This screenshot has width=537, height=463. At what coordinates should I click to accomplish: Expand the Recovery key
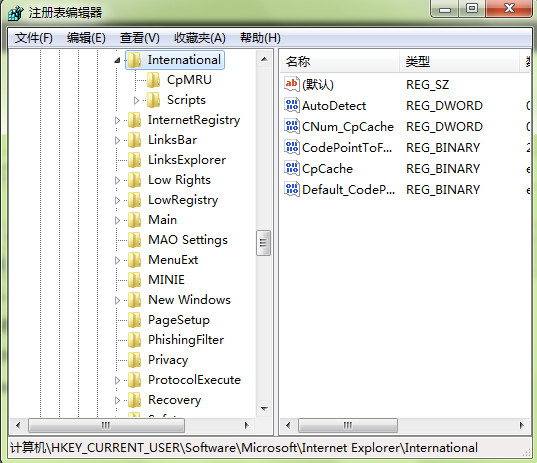tap(117, 400)
